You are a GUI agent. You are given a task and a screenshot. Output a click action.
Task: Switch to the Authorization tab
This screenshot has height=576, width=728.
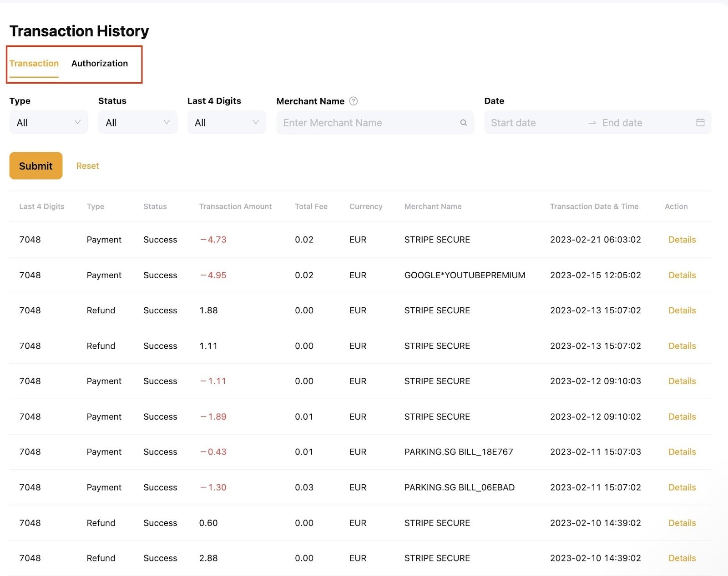[100, 64]
